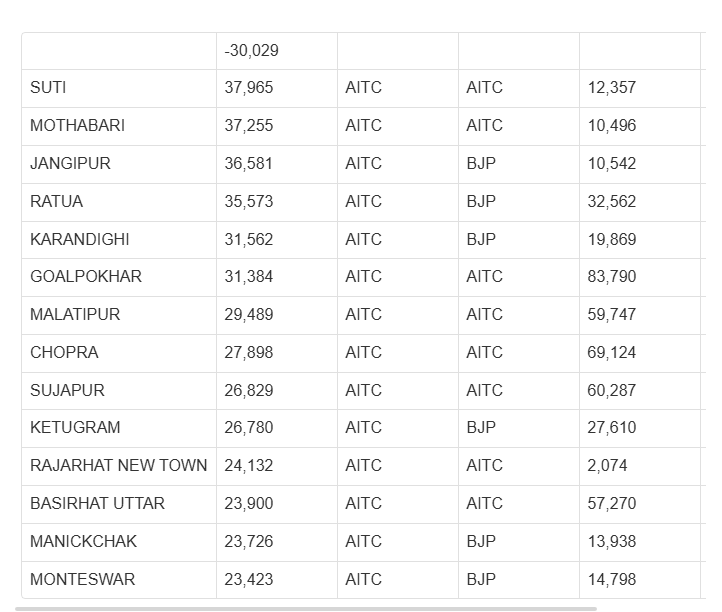Click RATUA value 32,562
This screenshot has height=612, width=722.
[x=611, y=201]
